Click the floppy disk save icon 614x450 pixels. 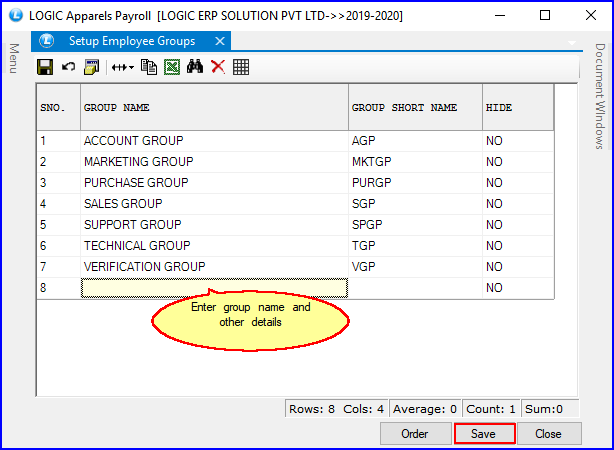point(45,67)
